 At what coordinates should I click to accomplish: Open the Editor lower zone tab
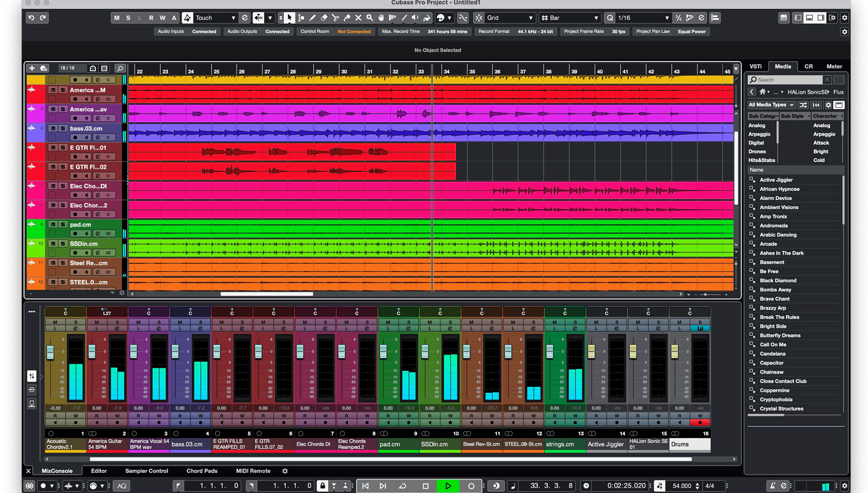(x=99, y=471)
